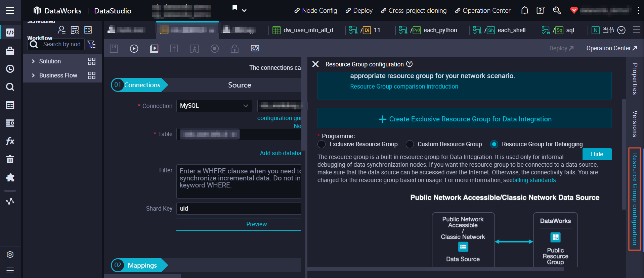Click the Run play icon in toolbar
This screenshot has width=644, height=278.
pos(134,49)
